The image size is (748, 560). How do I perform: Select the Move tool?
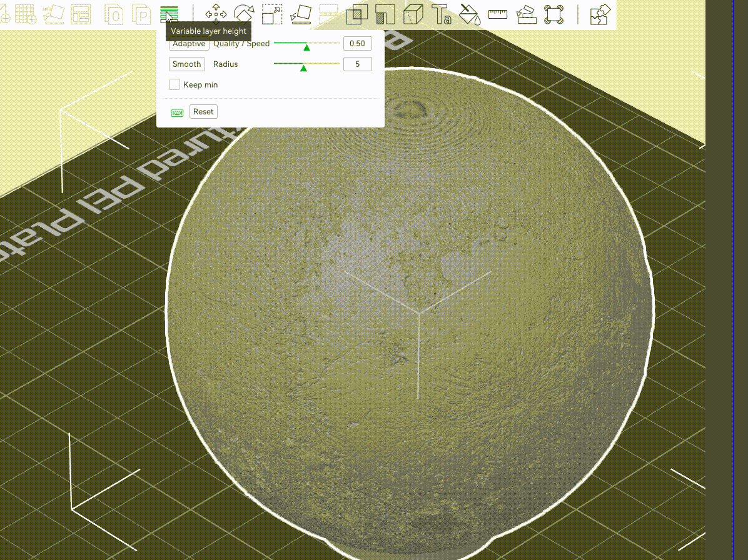coord(216,14)
